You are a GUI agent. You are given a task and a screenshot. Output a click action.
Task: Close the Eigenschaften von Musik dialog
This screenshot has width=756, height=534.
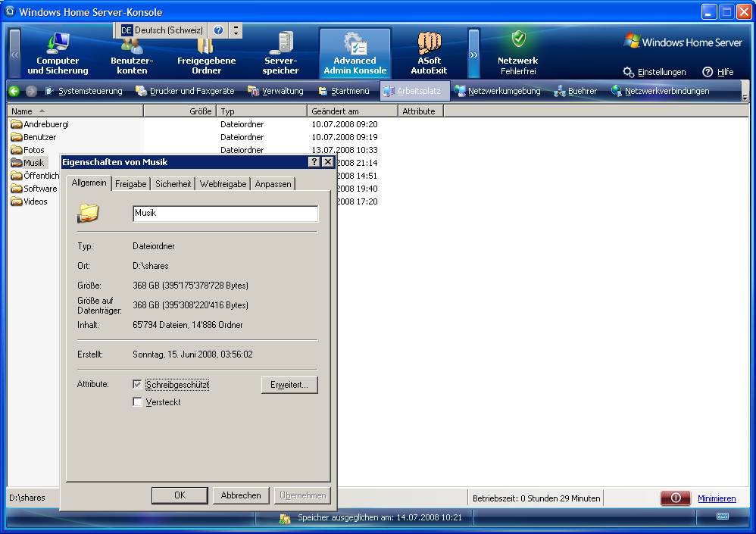pyautogui.click(x=328, y=162)
